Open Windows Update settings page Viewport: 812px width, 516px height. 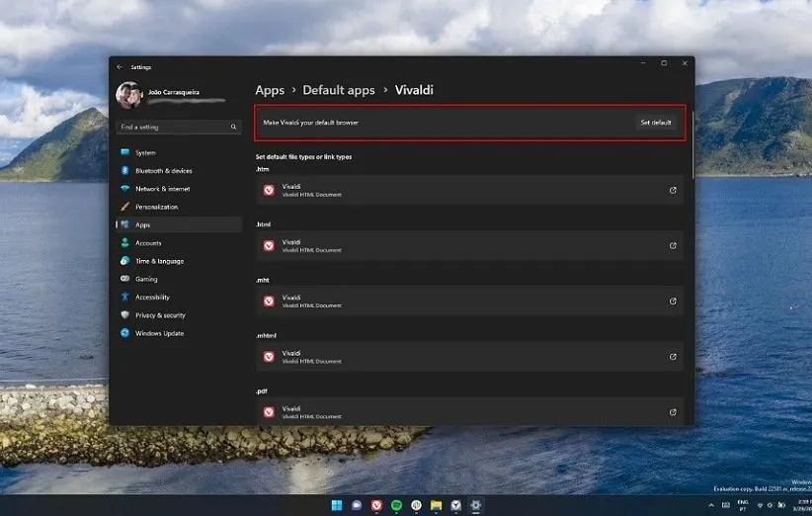[158, 333]
